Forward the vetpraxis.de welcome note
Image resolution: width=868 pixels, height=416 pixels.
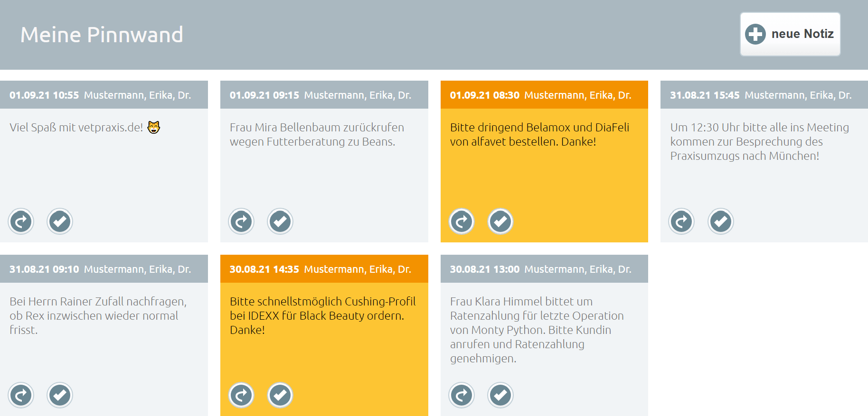[x=21, y=221]
